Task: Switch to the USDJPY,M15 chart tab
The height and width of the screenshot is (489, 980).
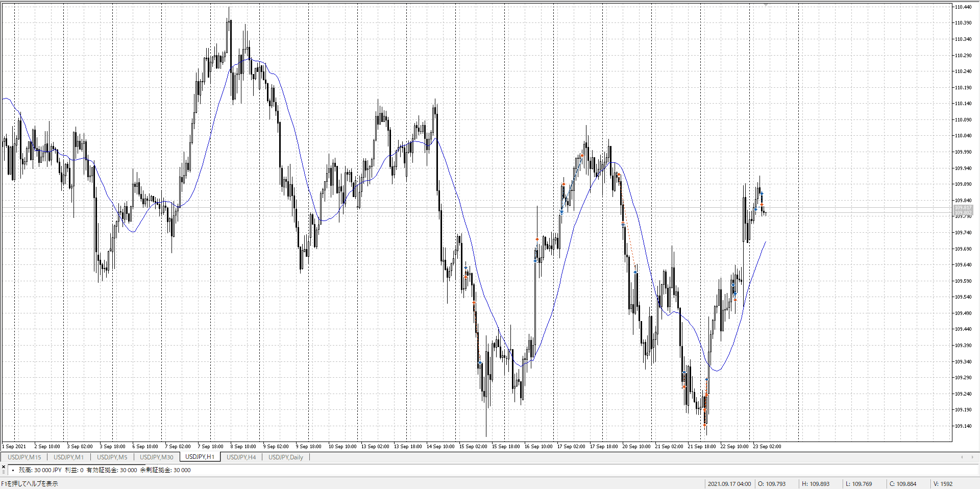Action: [24, 457]
